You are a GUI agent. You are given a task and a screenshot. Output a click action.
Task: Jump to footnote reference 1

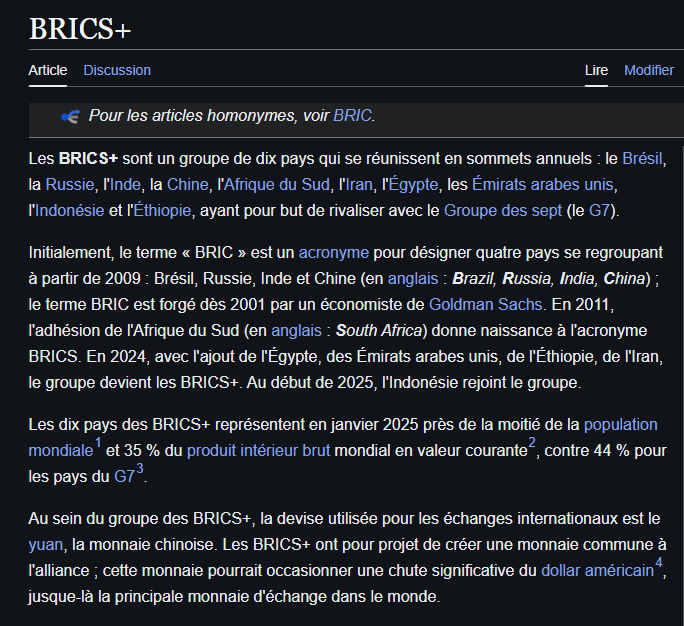[x=98, y=443]
